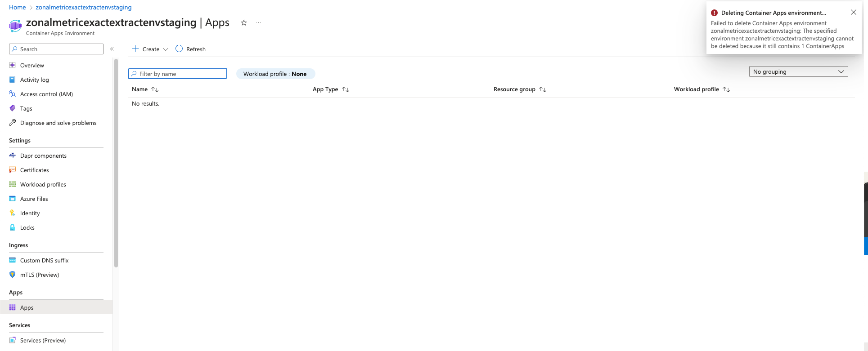Focus the Filter by name field
This screenshot has width=868, height=351.
click(178, 74)
